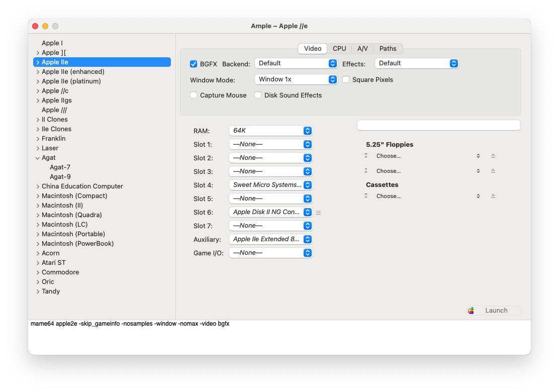
Task: Expand Macintosh (Compact) group
Action: pyautogui.click(x=38, y=196)
